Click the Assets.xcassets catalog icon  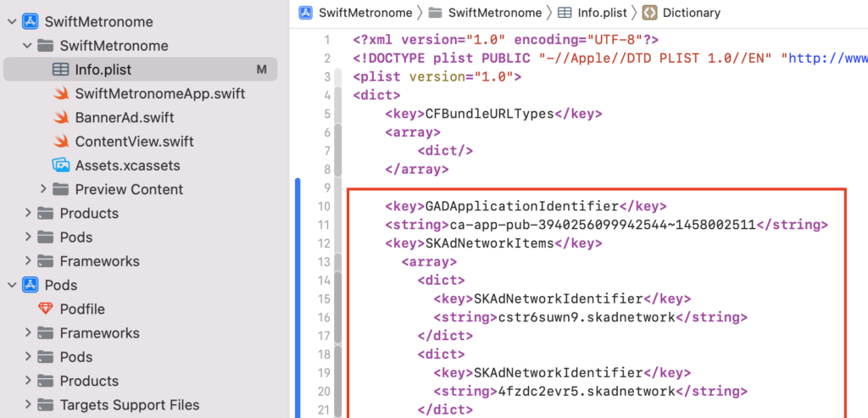click(x=60, y=165)
